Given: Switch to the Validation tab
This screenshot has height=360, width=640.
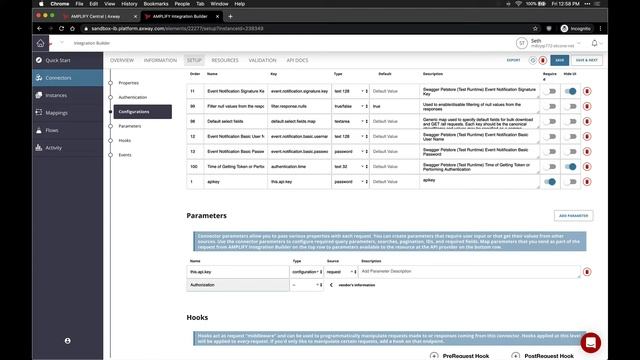Looking at the screenshot, I should (262, 60).
